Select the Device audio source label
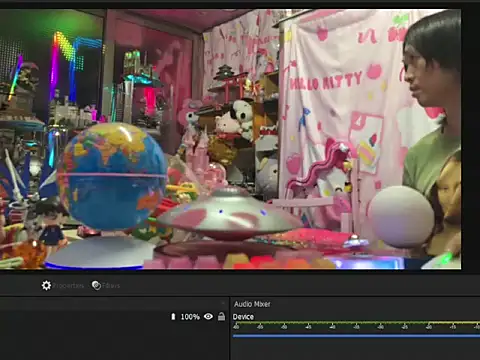 [x=243, y=317]
